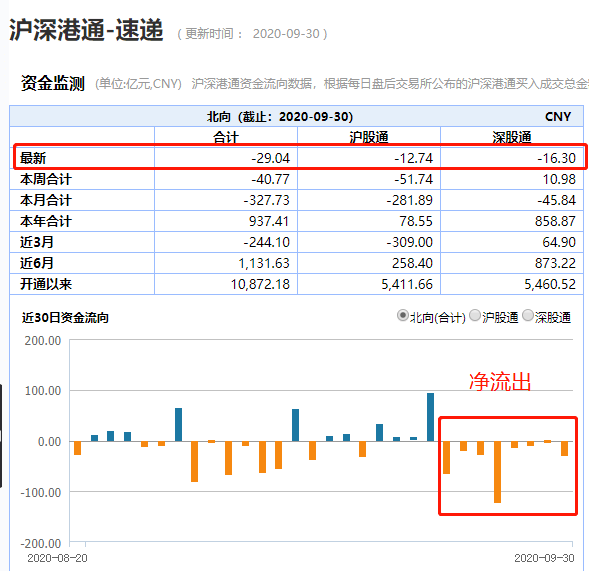Select the 深股通 radio button
This screenshot has width=589, height=571.
pos(528,316)
